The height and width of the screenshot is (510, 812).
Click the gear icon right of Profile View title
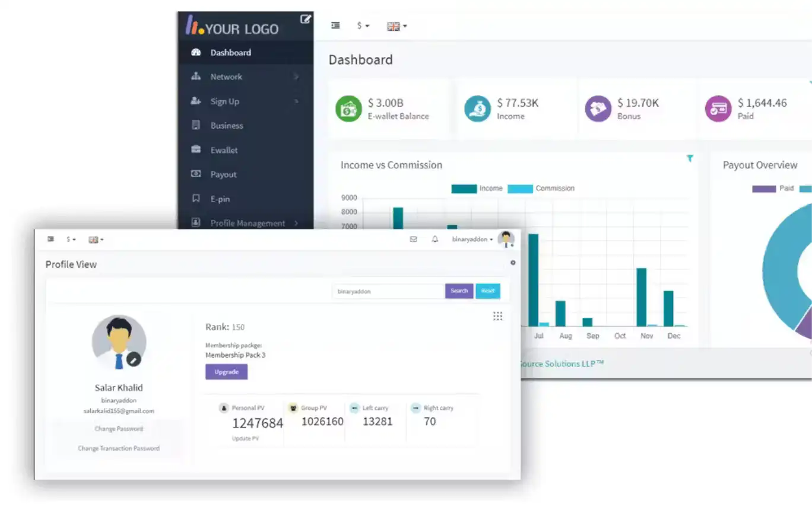coord(513,263)
